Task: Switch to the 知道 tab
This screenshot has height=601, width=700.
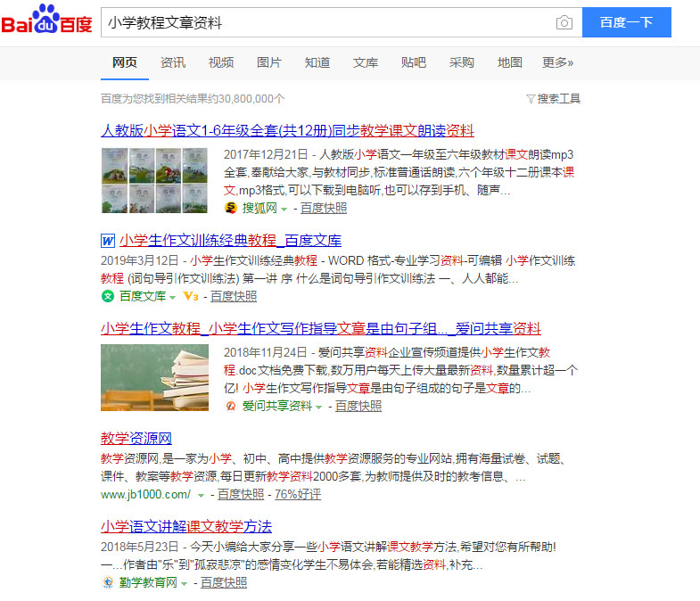Action: [317, 62]
